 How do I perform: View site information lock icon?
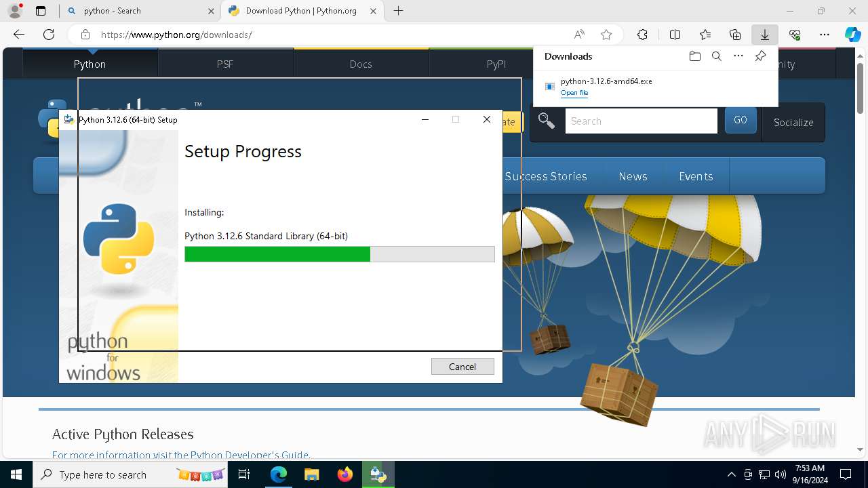point(85,35)
